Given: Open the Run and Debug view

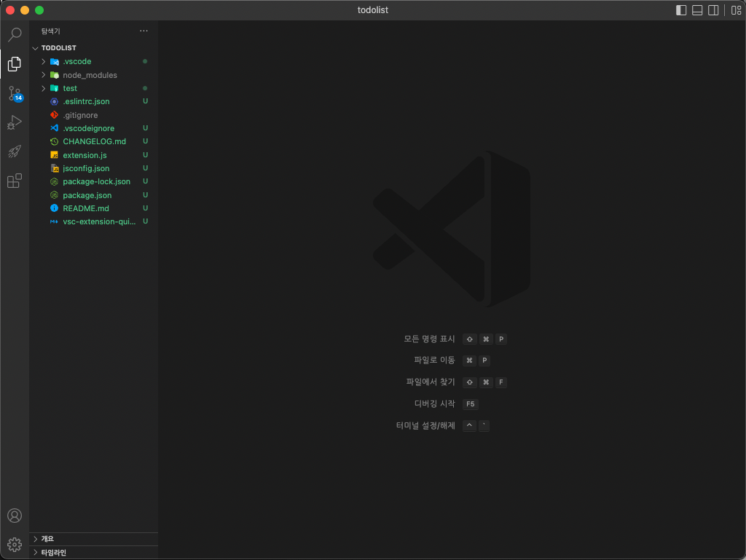Looking at the screenshot, I should [15, 122].
